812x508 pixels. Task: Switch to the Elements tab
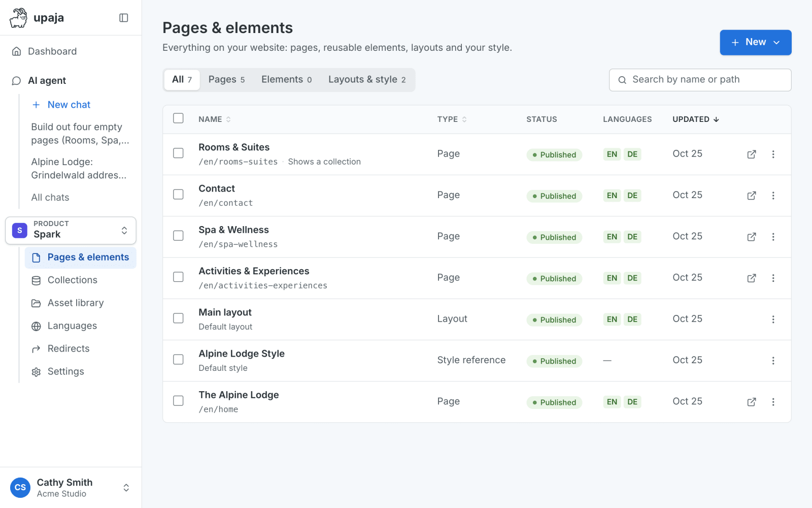click(x=286, y=80)
